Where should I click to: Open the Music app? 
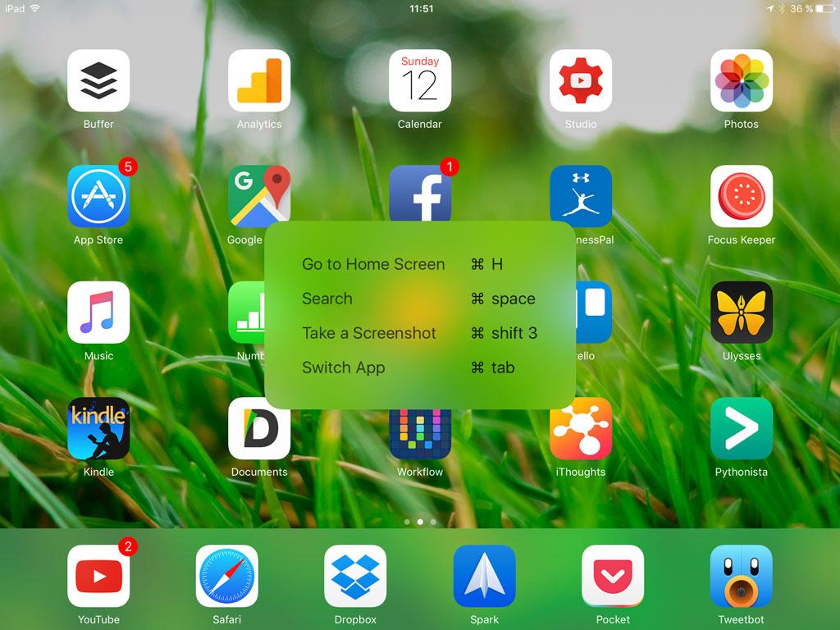[x=98, y=313]
